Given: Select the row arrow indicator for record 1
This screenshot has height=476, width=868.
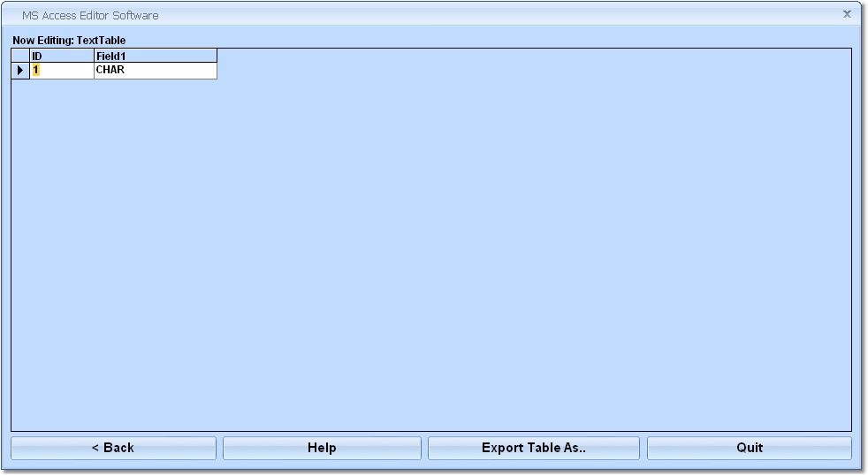Looking at the screenshot, I should [x=20, y=71].
